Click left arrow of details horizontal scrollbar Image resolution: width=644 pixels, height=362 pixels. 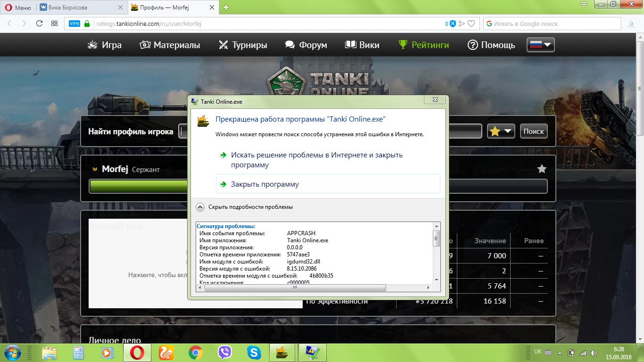(200, 288)
